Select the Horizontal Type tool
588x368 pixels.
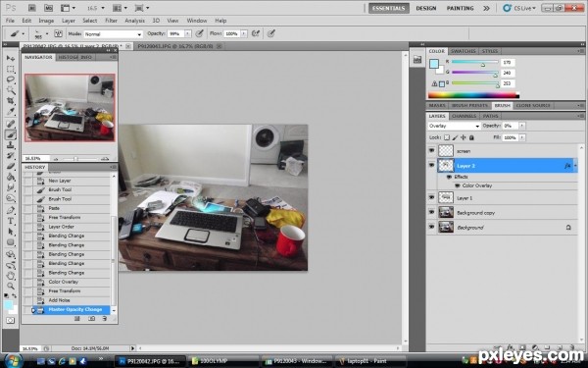point(11,221)
